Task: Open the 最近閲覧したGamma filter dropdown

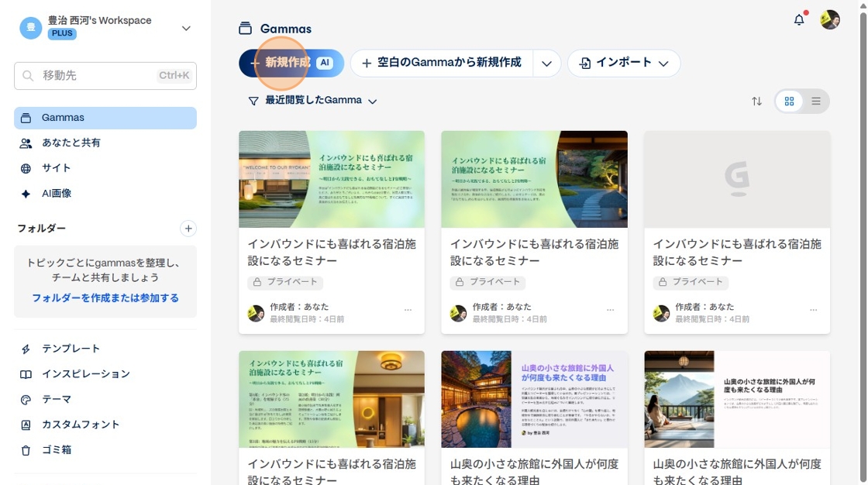Action: (313, 101)
